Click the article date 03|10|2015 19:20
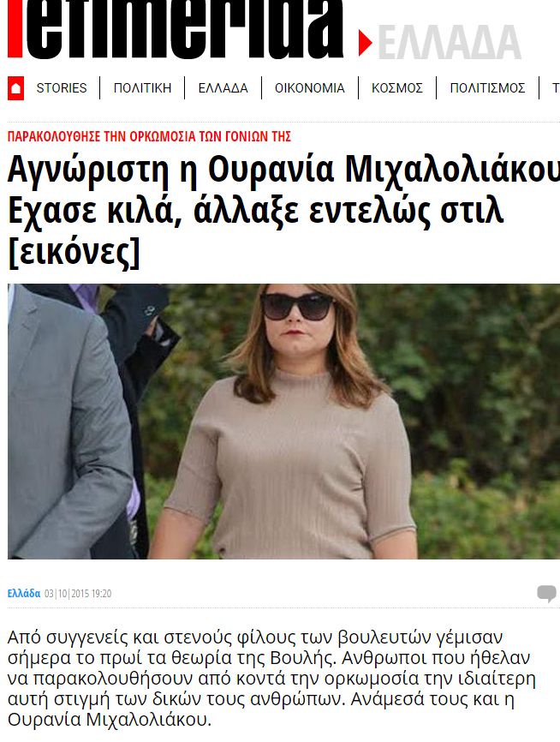Screen dimensions: 560x742 click(78, 594)
